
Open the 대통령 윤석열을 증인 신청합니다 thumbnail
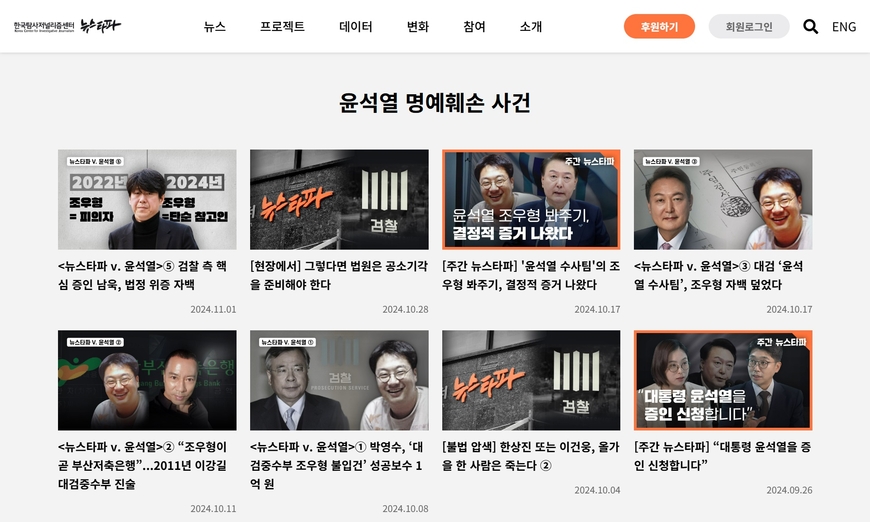pos(723,380)
